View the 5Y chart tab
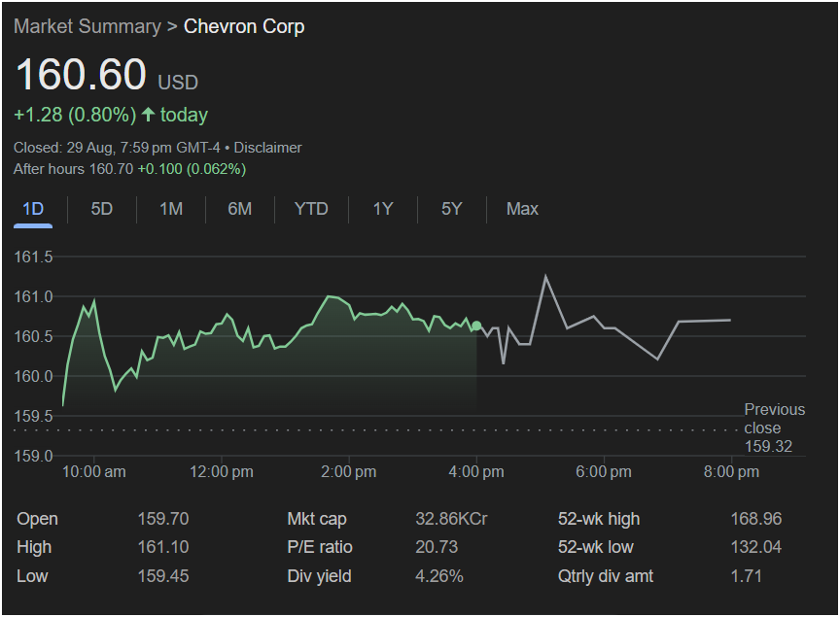 [452, 209]
